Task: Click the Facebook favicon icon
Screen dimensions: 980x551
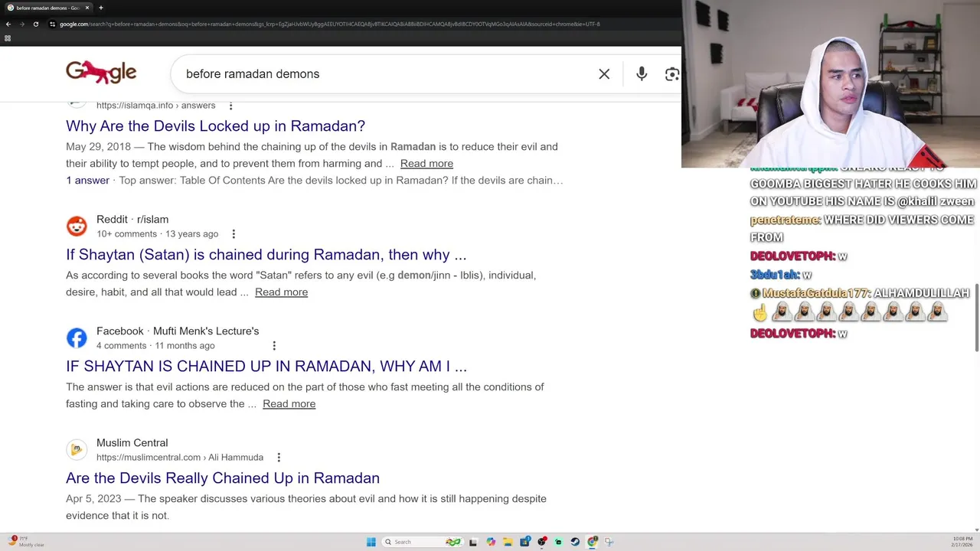Action: (x=77, y=337)
